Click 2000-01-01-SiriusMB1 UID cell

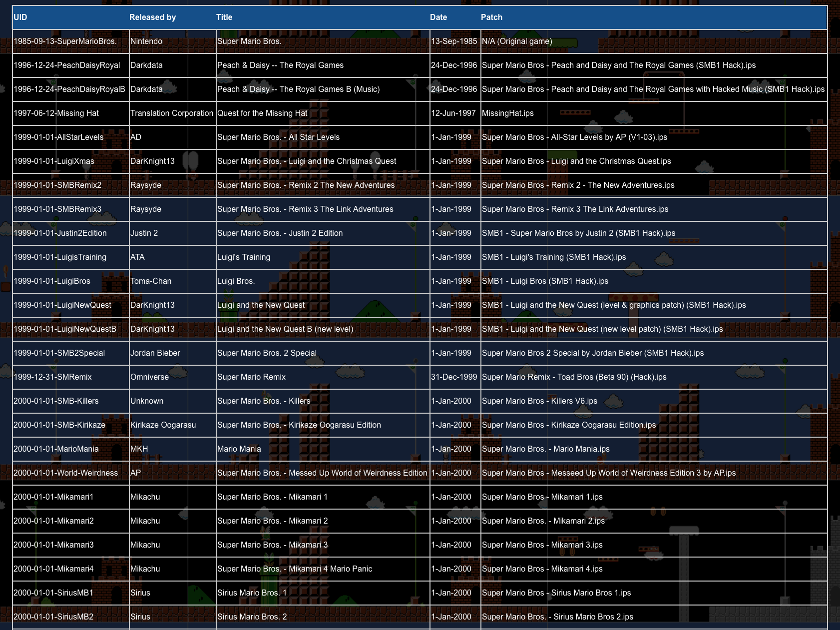(x=70, y=593)
